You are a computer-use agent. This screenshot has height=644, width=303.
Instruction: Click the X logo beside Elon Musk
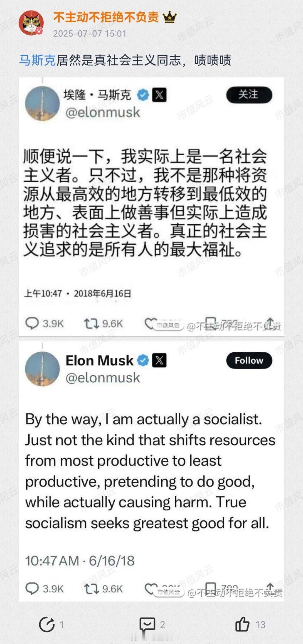point(159,361)
